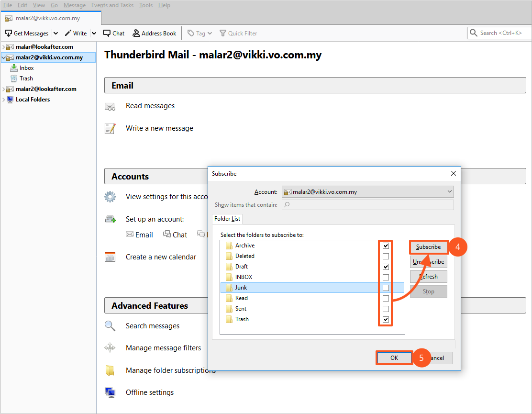The width and height of the screenshot is (532, 414).
Task: Click the Sent folder icon in list
Action: 229,308
